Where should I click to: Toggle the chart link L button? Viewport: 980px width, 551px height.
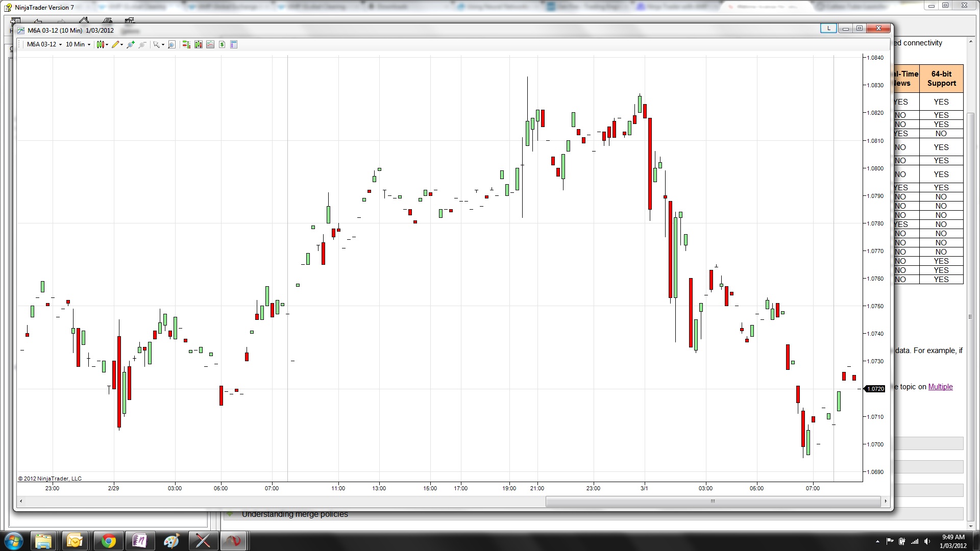828,29
